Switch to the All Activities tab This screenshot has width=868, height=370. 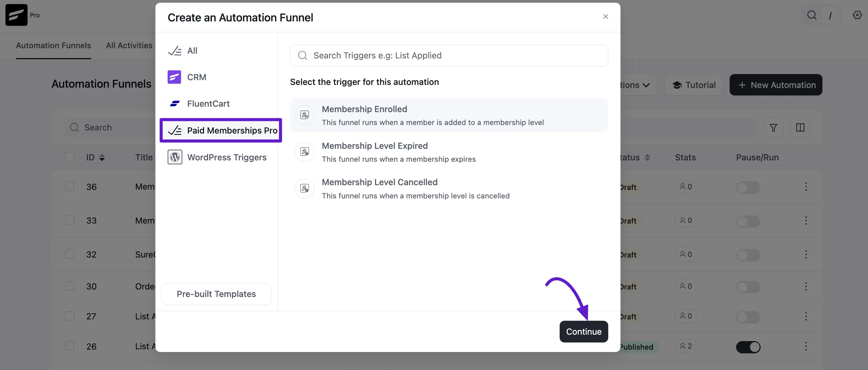click(129, 46)
